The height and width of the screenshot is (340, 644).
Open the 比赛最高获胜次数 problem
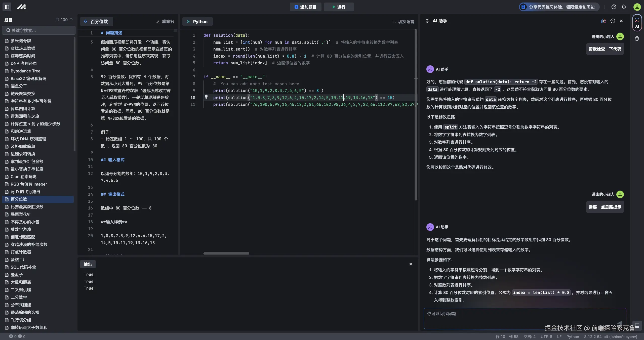tap(27, 207)
